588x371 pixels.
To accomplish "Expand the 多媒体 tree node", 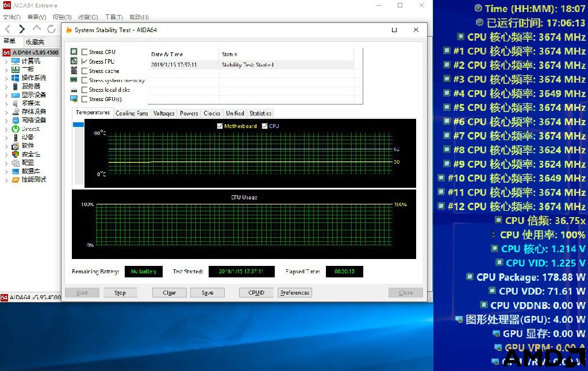I will tap(6, 103).
